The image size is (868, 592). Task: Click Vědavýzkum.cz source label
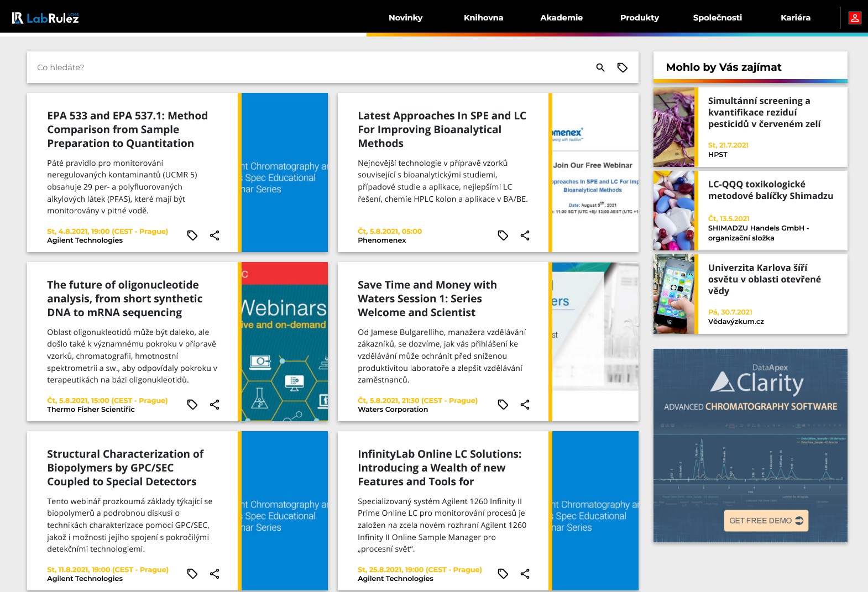(x=736, y=322)
